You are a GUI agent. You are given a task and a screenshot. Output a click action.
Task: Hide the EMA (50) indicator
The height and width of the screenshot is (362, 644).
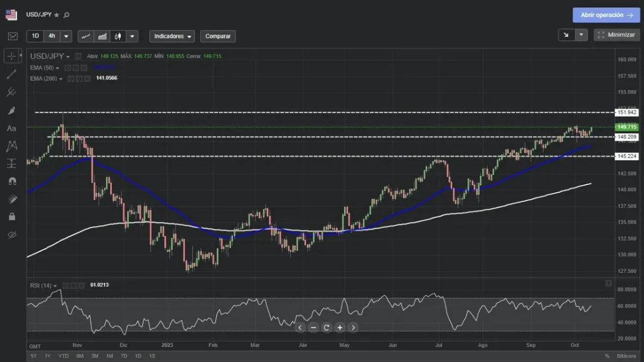click(x=68, y=68)
